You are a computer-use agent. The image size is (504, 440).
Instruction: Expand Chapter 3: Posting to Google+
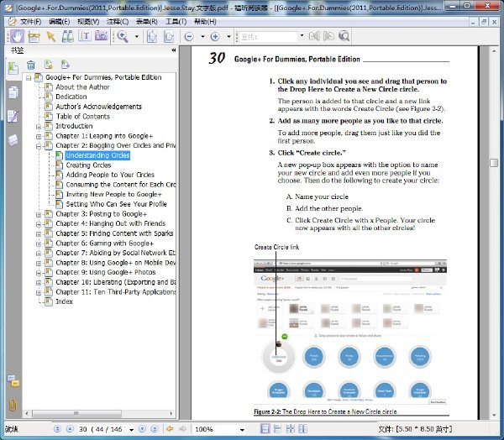[39, 214]
